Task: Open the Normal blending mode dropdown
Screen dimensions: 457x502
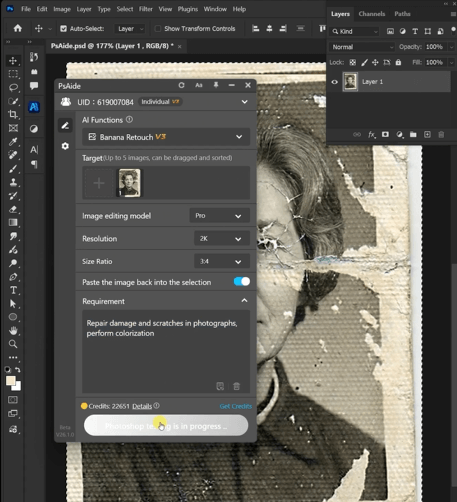Action: (x=362, y=47)
